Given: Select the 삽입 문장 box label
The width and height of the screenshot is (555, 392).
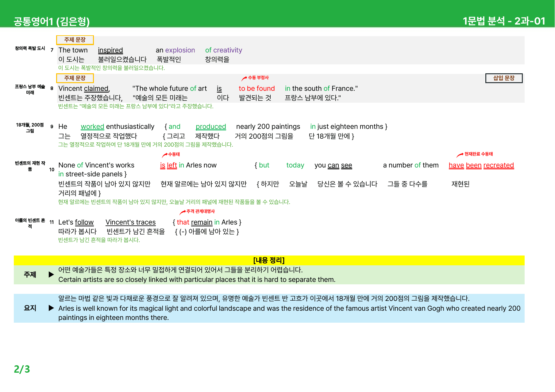Looking at the screenshot, I should (x=504, y=78).
